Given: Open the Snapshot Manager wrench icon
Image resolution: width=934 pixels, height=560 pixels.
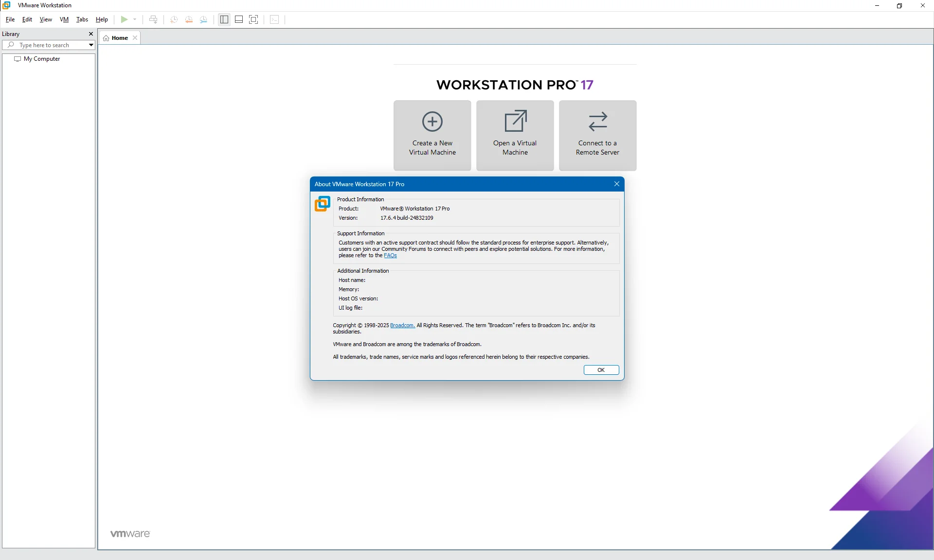Looking at the screenshot, I should 204,19.
